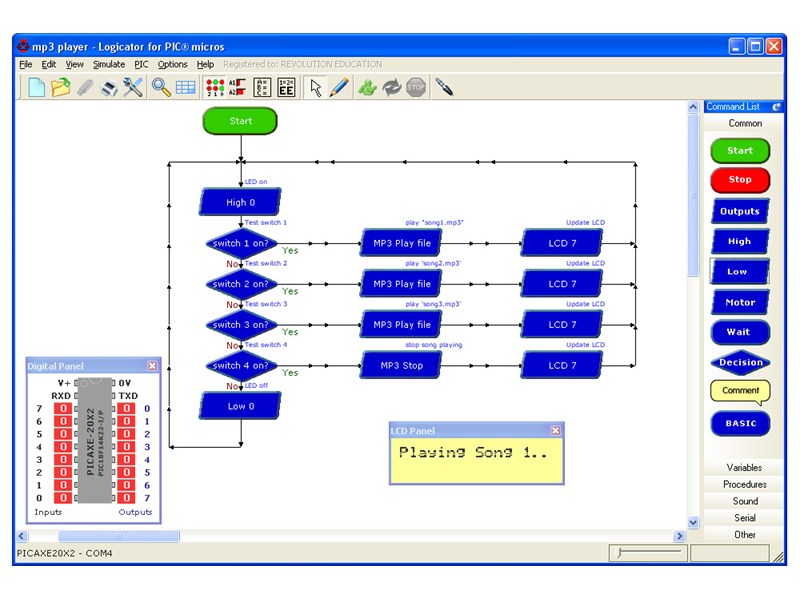Pick the BASIC command block
This screenshot has width=800, height=600.
pyautogui.click(x=740, y=423)
